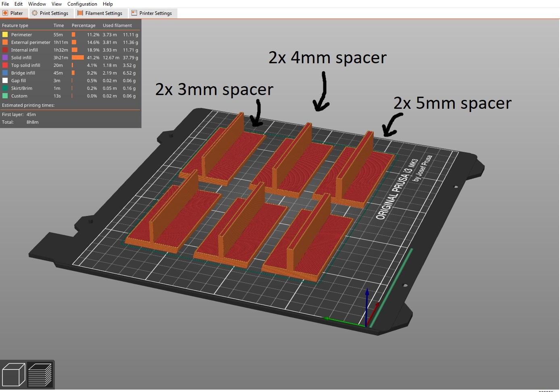Click the Top solid infill 1.18 m length

tap(110, 65)
